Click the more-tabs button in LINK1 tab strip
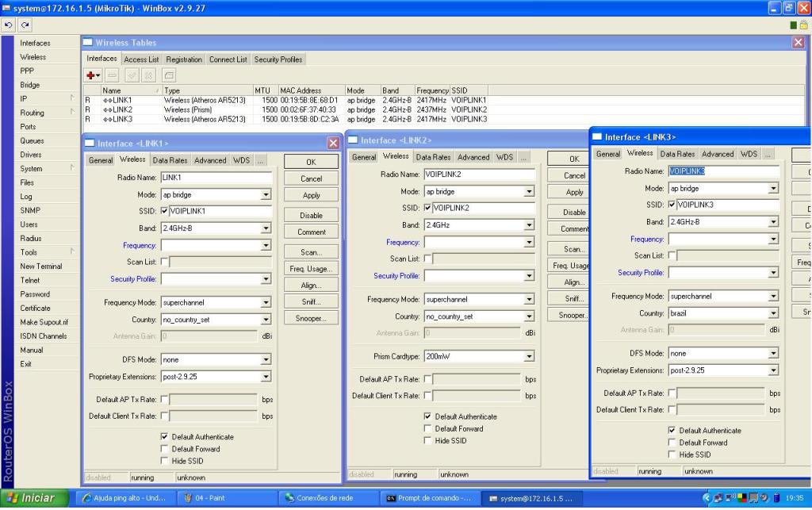The image size is (812, 510). [x=260, y=160]
